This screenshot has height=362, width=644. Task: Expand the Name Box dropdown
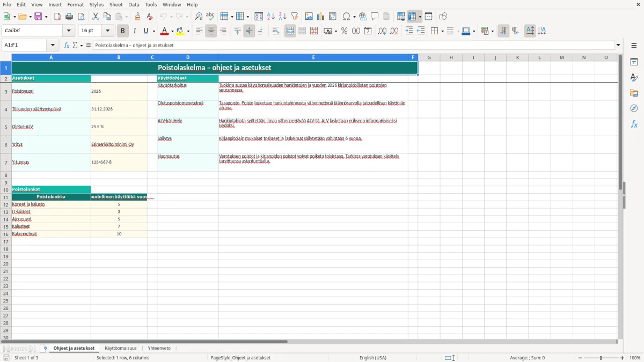(x=53, y=45)
